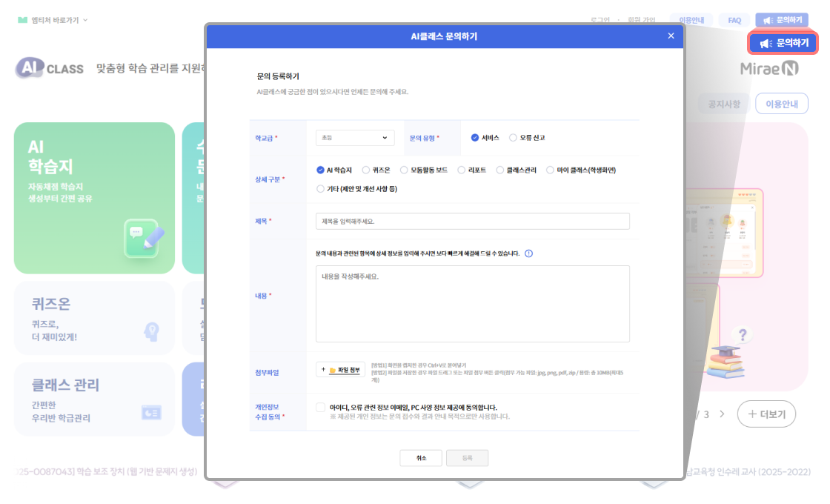Click the next page arrow beside 더보기

point(722,414)
